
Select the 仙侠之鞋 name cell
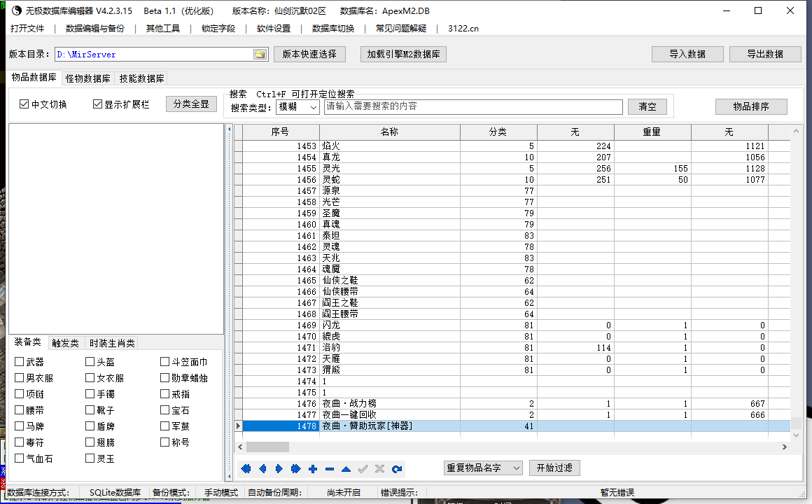click(389, 280)
